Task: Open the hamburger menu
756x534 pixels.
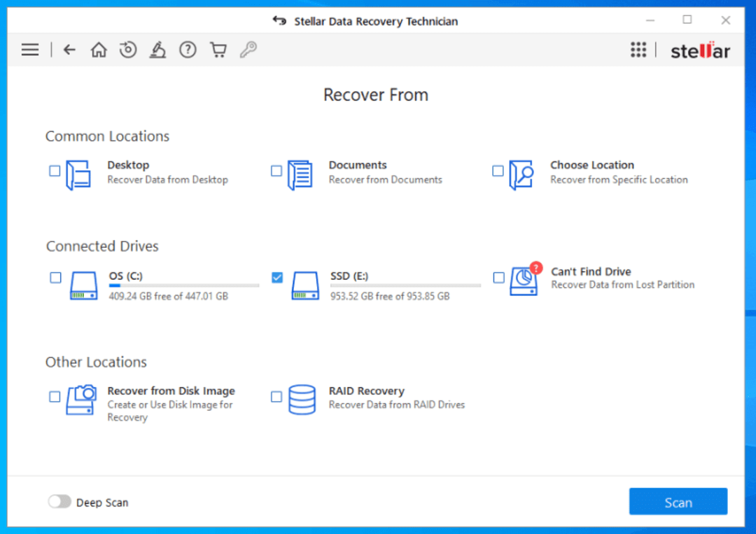Action: coord(29,50)
